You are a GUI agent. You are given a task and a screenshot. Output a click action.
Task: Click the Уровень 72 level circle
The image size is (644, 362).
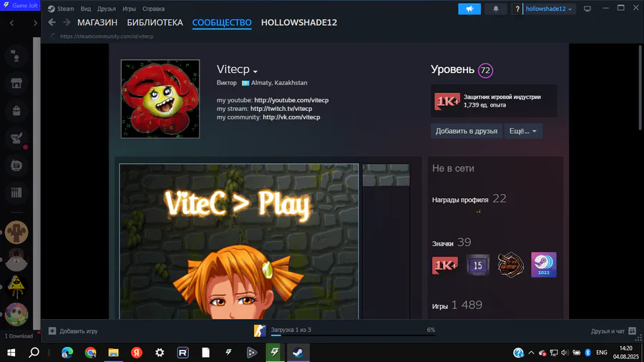click(x=485, y=70)
